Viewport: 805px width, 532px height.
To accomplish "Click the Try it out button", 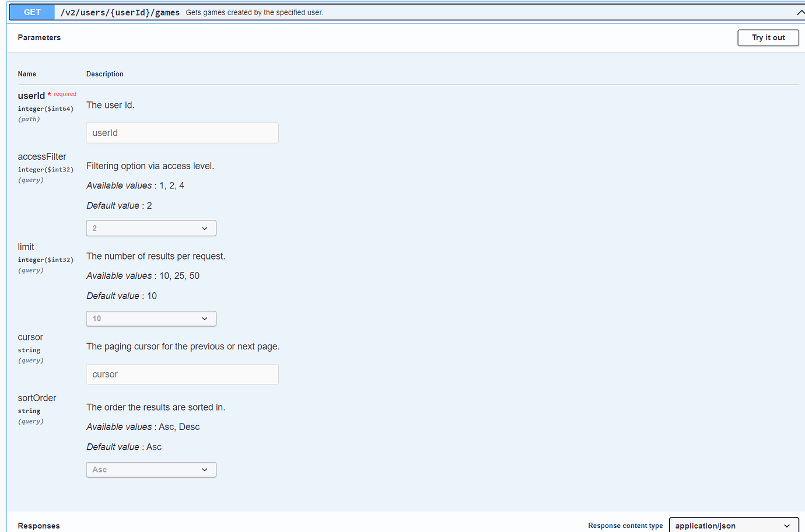I will coord(768,37).
